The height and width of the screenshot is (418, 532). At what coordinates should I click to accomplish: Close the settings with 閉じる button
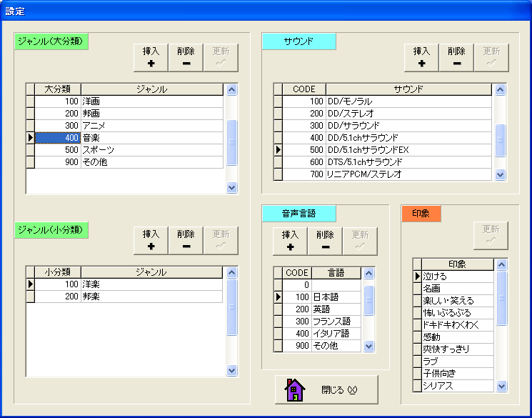pyautogui.click(x=326, y=390)
